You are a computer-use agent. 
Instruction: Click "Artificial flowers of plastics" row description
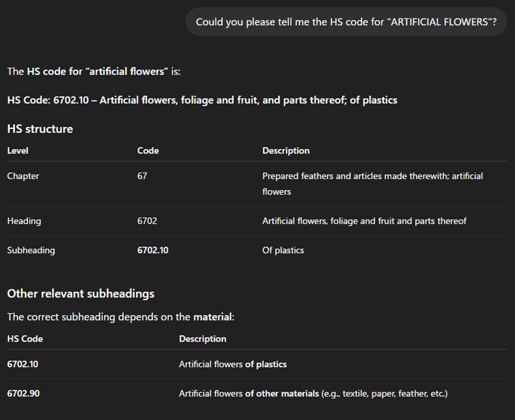pyautogui.click(x=232, y=364)
